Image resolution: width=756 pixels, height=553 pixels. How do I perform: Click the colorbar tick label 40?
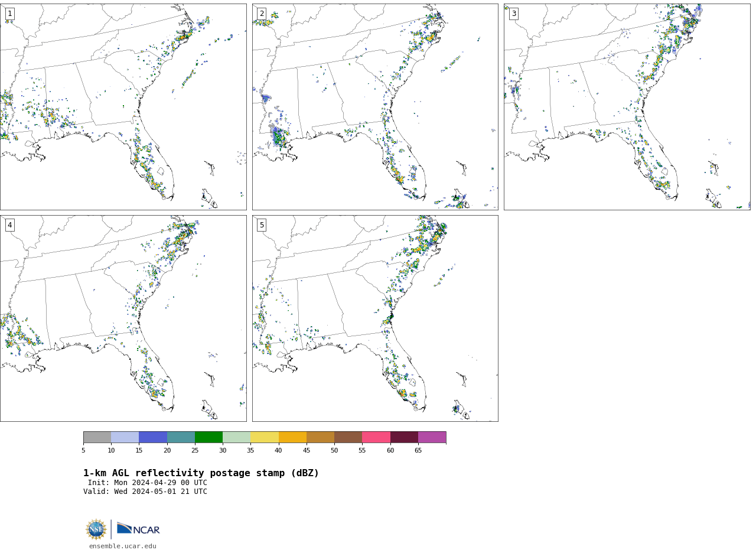(x=278, y=451)
